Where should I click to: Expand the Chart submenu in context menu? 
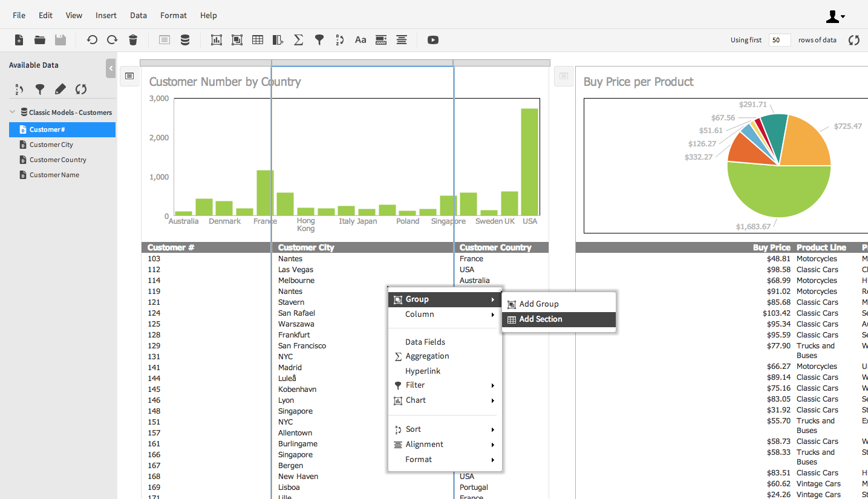[x=445, y=400]
